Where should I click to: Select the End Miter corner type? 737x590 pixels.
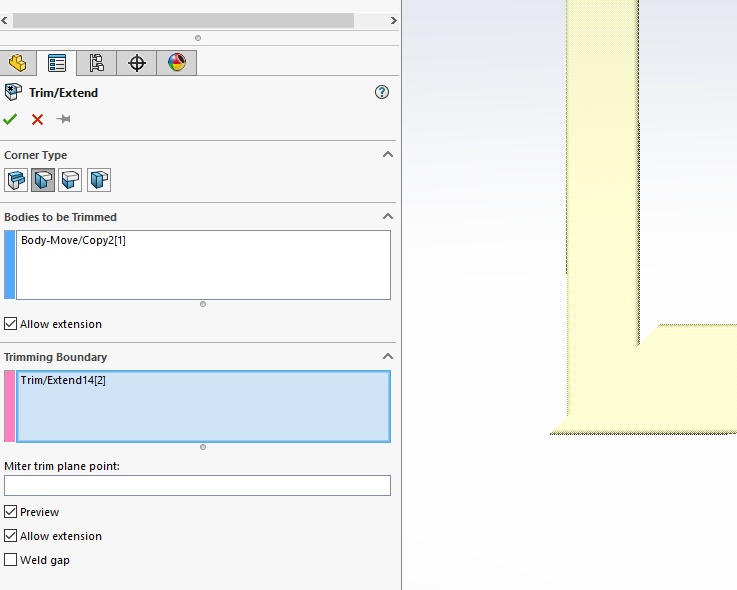(43, 180)
